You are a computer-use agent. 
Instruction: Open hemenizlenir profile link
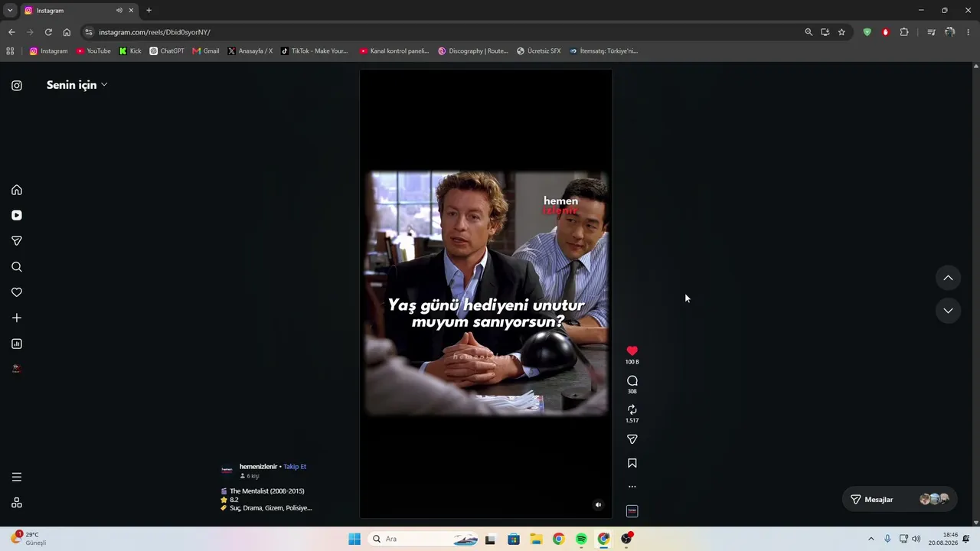pyautogui.click(x=258, y=467)
